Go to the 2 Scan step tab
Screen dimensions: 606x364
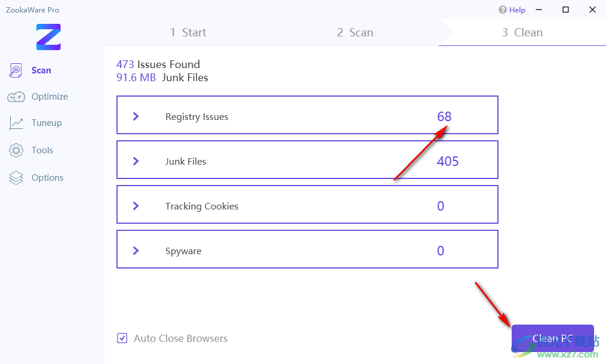(355, 33)
